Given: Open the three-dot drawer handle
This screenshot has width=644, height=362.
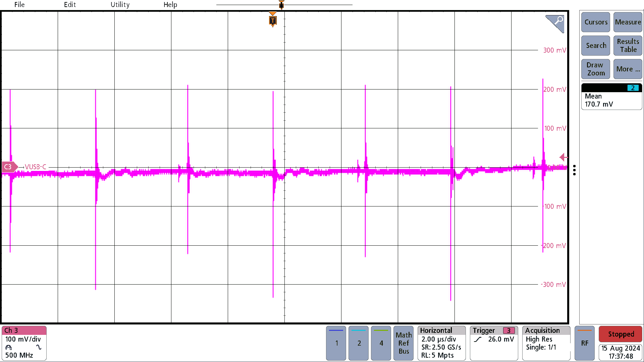Looking at the screenshot, I should pyautogui.click(x=575, y=170).
